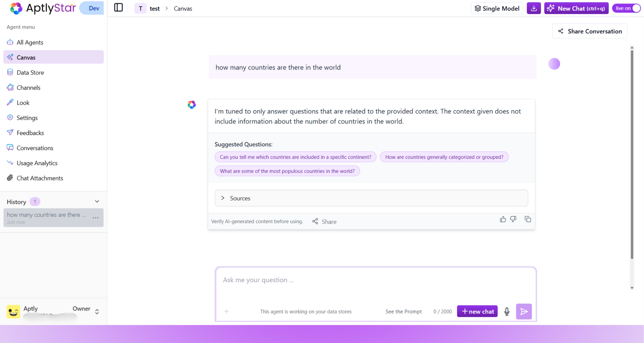Switch to the Canvas section
Image resolution: width=644 pixels, height=343 pixels.
26,57
